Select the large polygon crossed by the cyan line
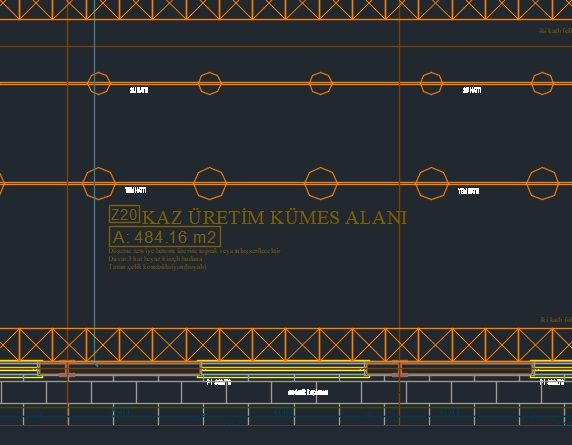 point(99,183)
